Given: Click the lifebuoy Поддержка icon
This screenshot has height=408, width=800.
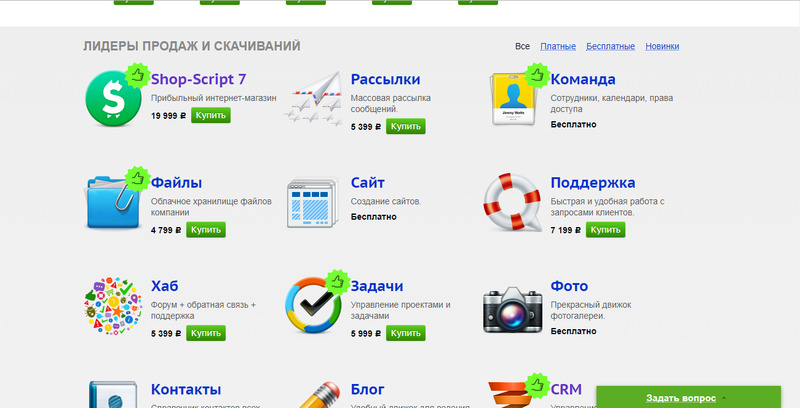Looking at the screenshot, I should tap(512, 202).
